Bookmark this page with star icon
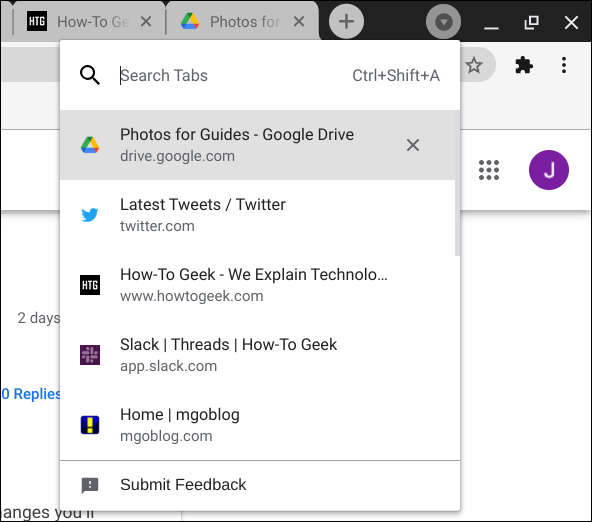The image size is (592, 522). [474, 65]
